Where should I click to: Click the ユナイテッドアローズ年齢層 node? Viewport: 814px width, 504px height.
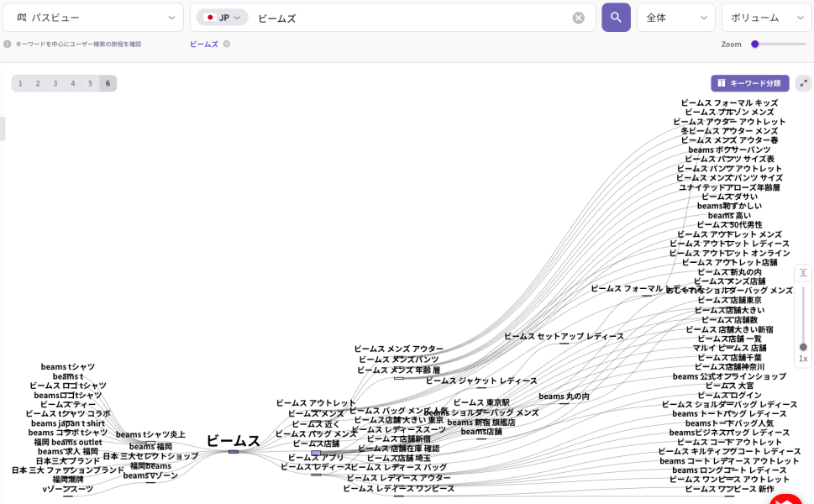coord(729,187)
